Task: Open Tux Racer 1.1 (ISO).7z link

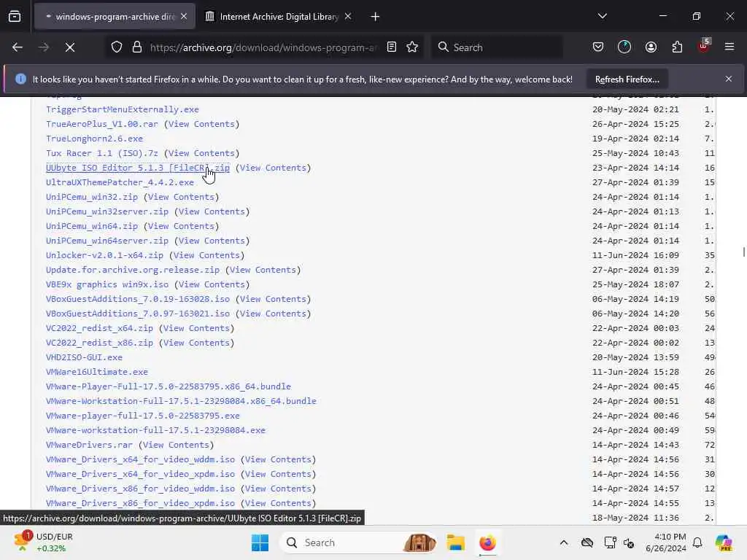Action: pyautogui.click(x=102, y=153)
